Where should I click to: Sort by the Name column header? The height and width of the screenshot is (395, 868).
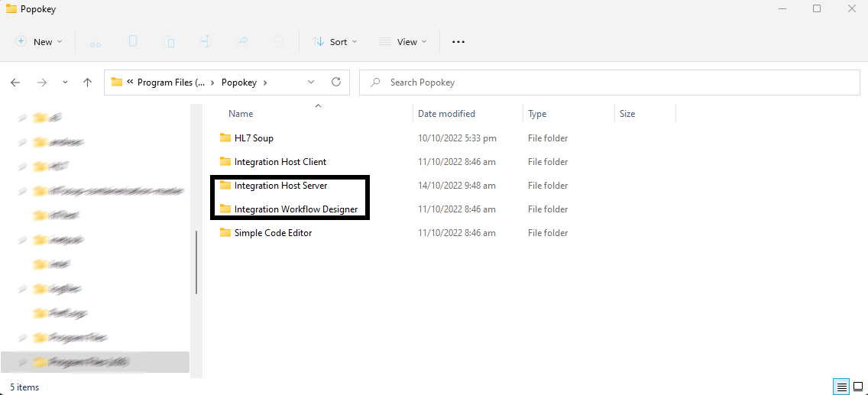(x=240, y=113)
